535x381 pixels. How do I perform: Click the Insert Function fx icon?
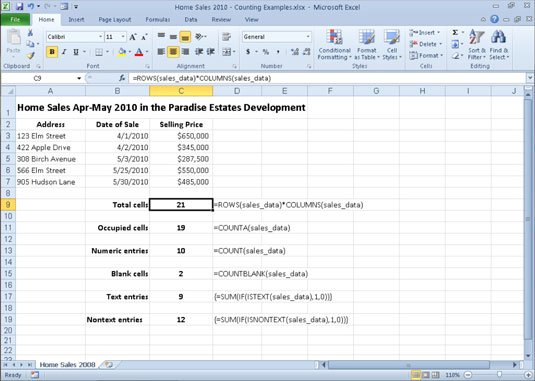[x=122, y=78]
